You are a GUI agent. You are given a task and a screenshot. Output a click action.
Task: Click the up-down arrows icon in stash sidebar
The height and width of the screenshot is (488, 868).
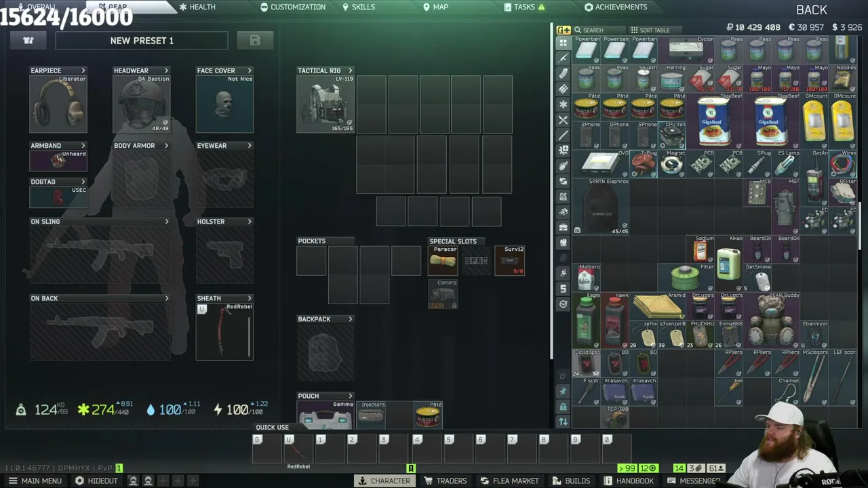[563, 422]
